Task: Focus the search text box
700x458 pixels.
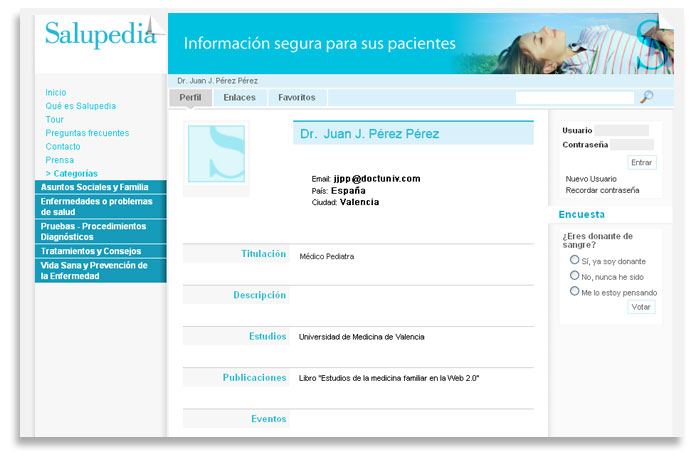Action: [575, 98]
